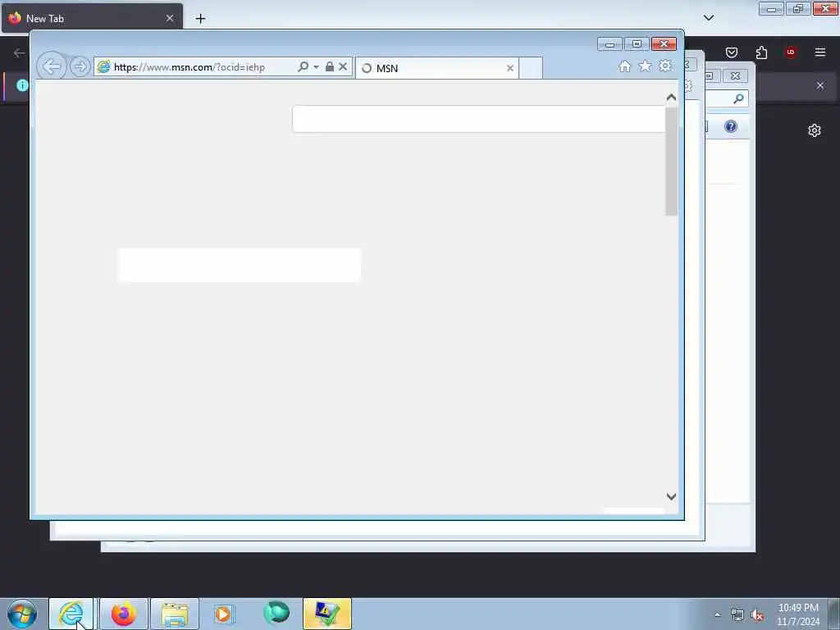
Task: Open the green globe taskbar app
Action: 276,614
